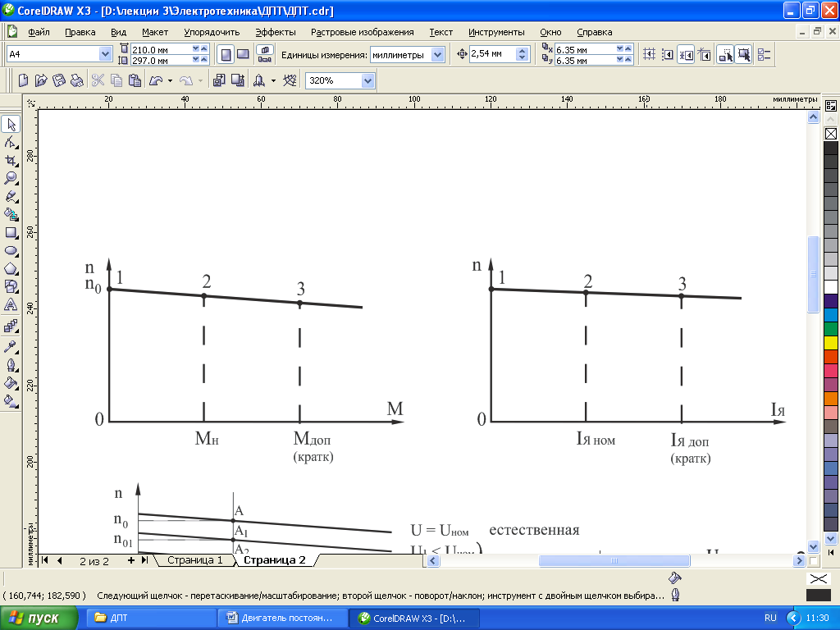840x630 pixels.
Task: Pick the yellow color swatch in palette
Action: coord(830,342)
